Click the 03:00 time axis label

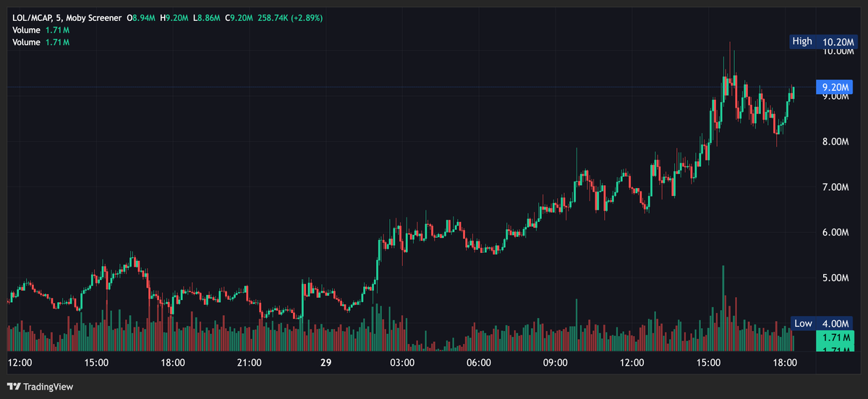pos(402,362)
